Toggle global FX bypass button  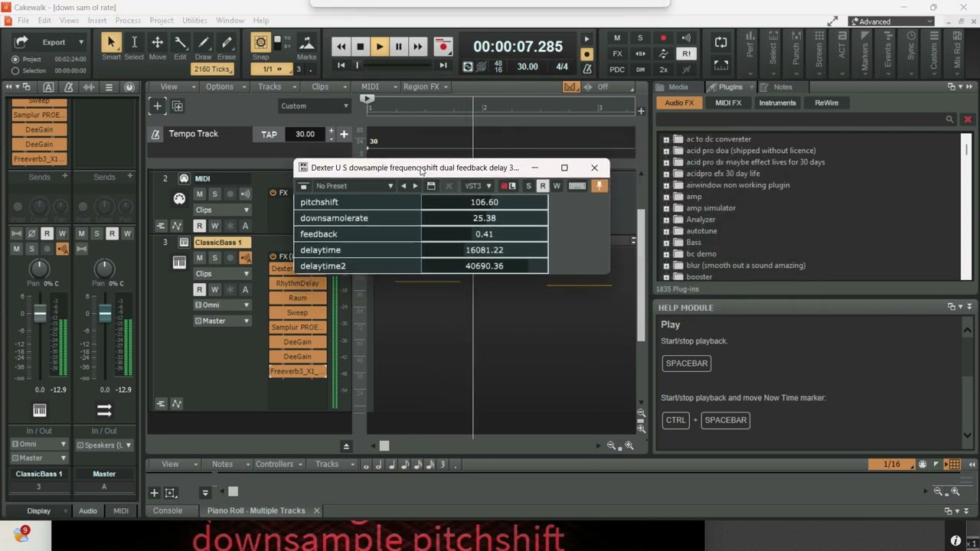(x=617, y=54)
